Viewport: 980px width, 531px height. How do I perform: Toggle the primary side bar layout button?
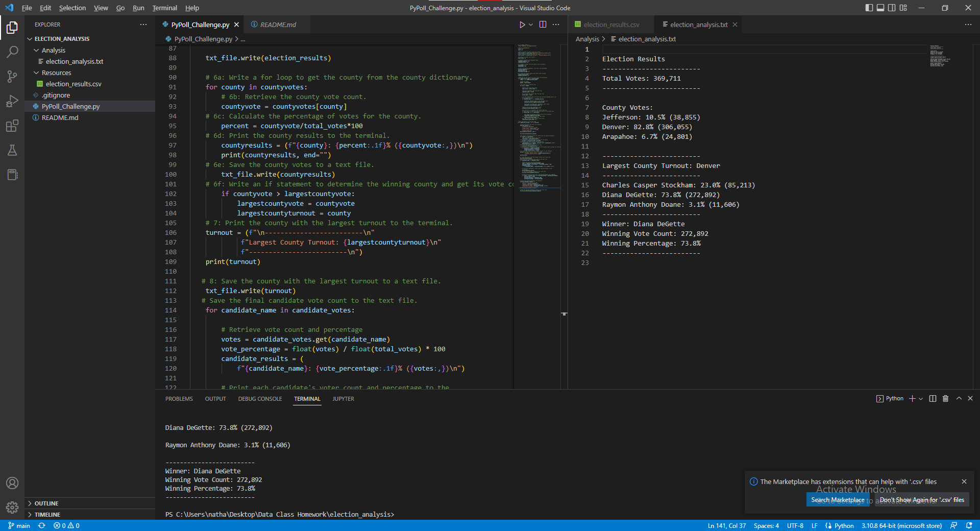click(x=869, y=8)
